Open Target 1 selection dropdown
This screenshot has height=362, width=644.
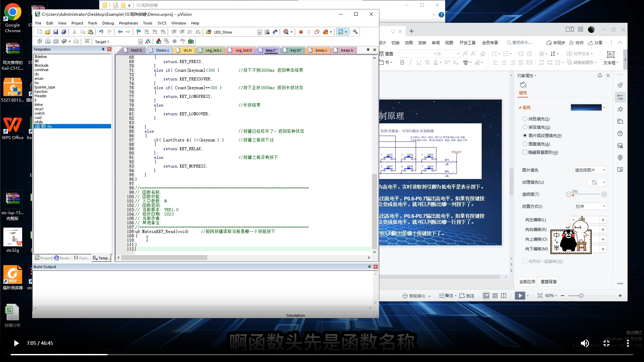point(140,42)
